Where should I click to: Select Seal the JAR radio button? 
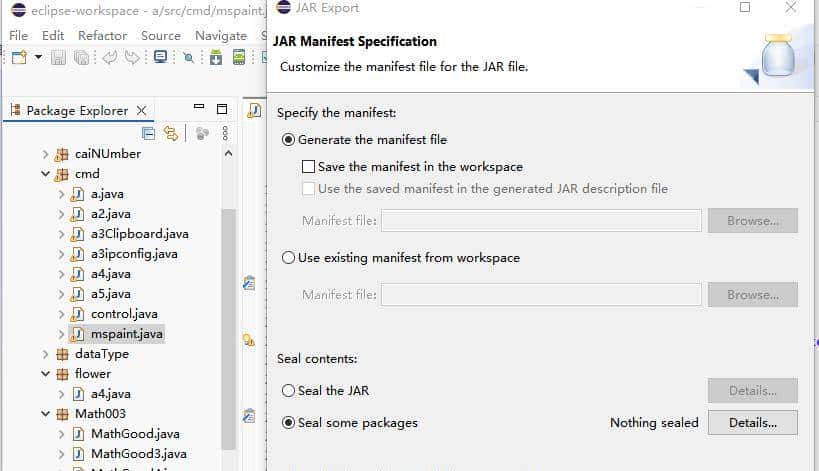coord(289,391)
